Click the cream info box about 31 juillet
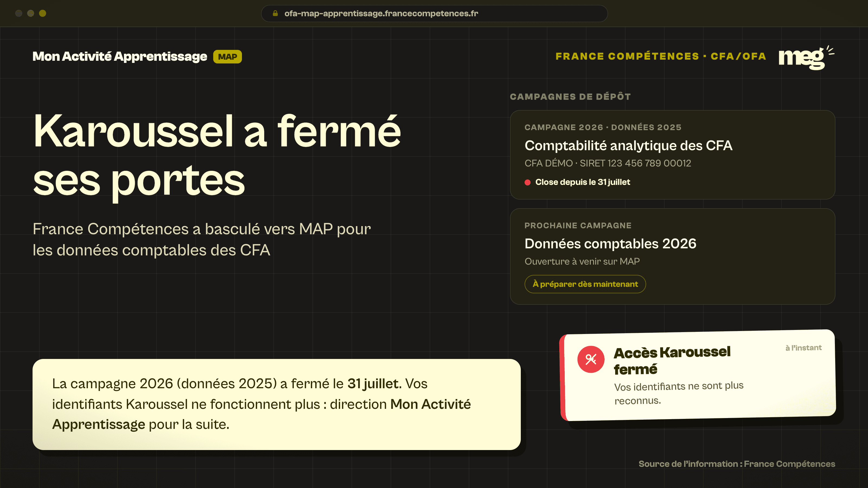 click(x=276, y=404)
